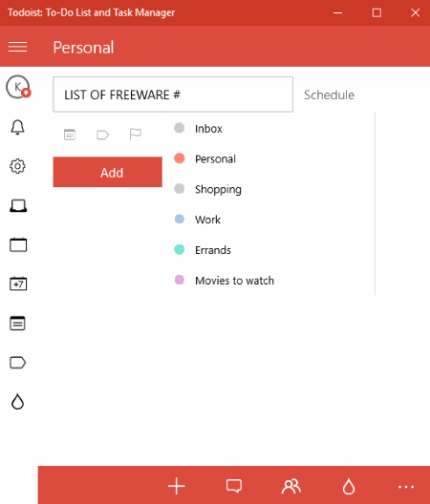Select Errands from project suggestions

point(269,250)
